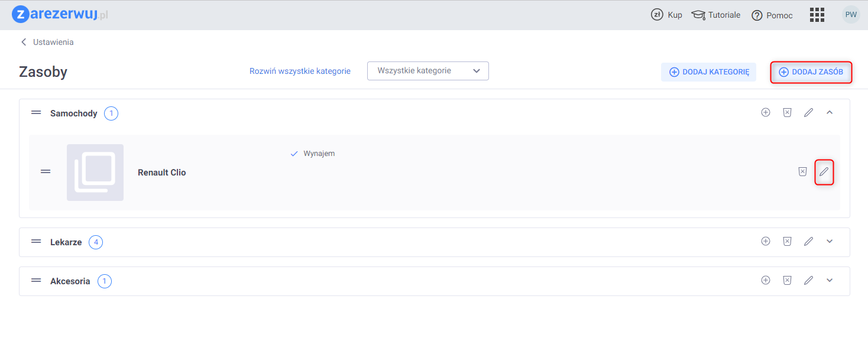Delete the Renault Clio resource
This screenshot has width=868, height=338.
[802, 172]
